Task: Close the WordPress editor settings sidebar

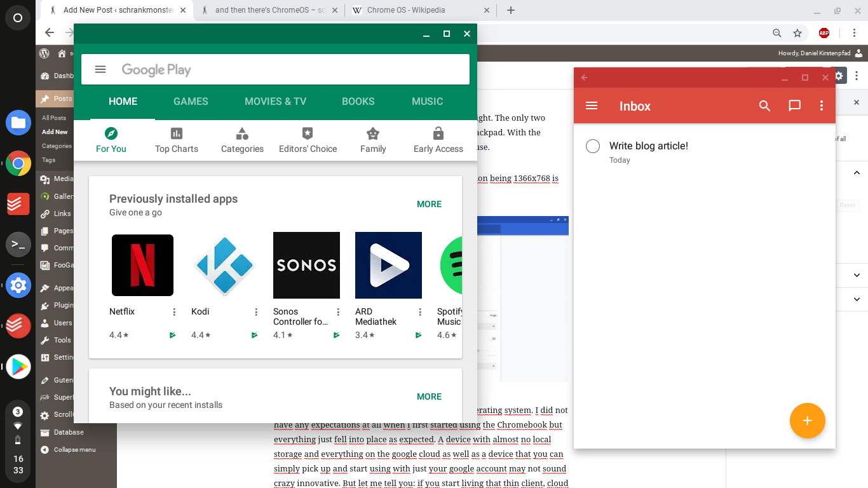Action: [x=856, y=102]
